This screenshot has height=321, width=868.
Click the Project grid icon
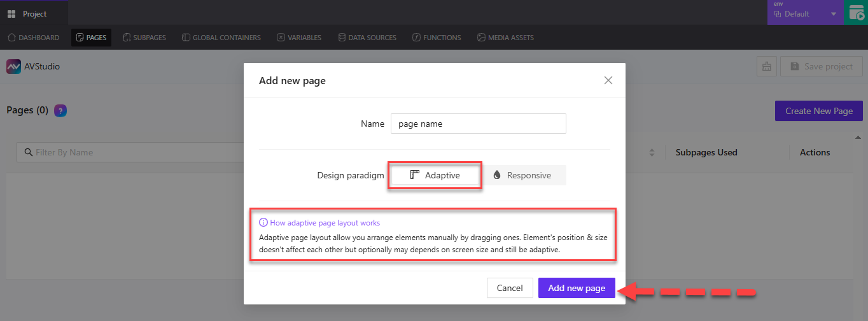click(x=11, y=14)
